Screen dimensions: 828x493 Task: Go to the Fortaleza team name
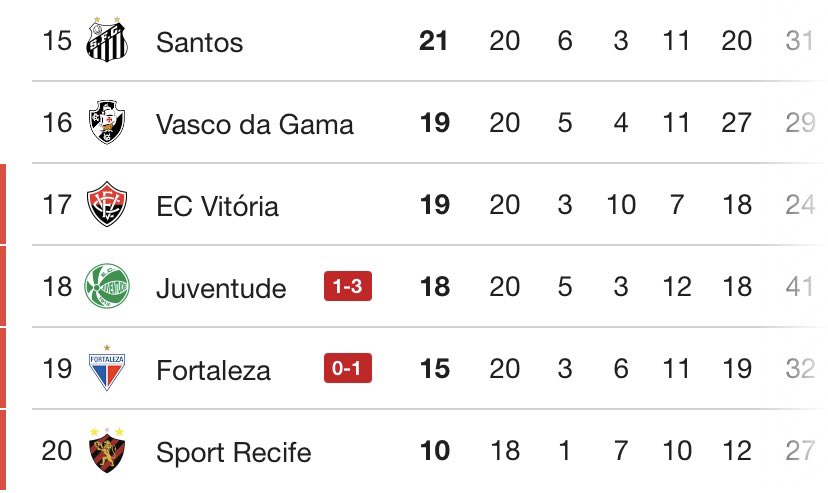coord(213,371)
